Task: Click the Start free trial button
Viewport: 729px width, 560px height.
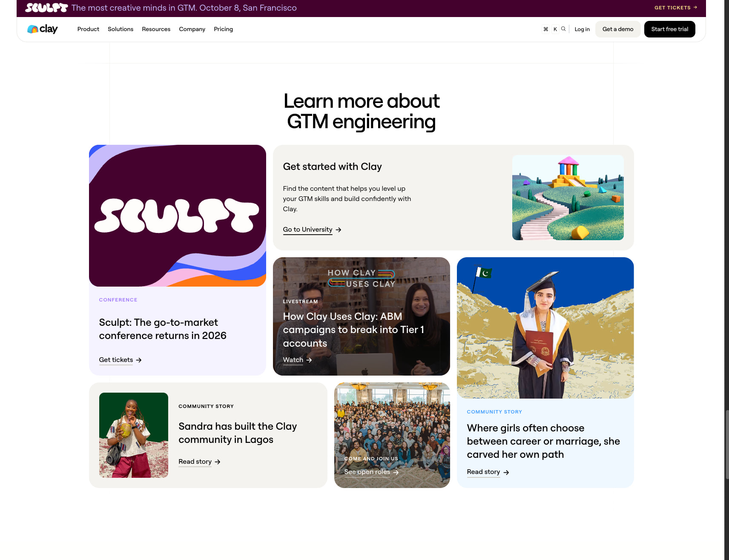Action: (670, 29)
